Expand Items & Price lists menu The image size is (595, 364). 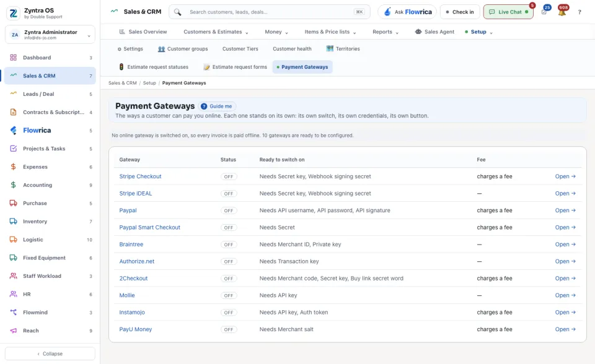pyautogui.click(x=330, y=32)
